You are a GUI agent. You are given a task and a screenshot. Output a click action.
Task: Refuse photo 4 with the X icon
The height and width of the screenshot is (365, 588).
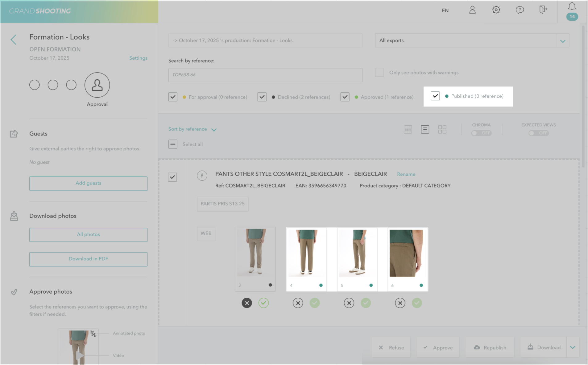pos(298,303)
